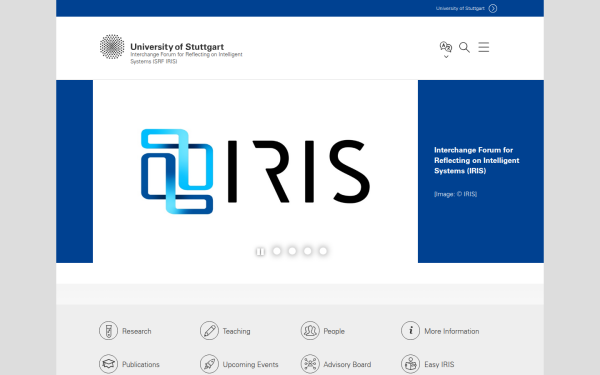Click the Easy IRIS reading icon
The width and height of the screenshot is (600, 375).
(411, 364)
